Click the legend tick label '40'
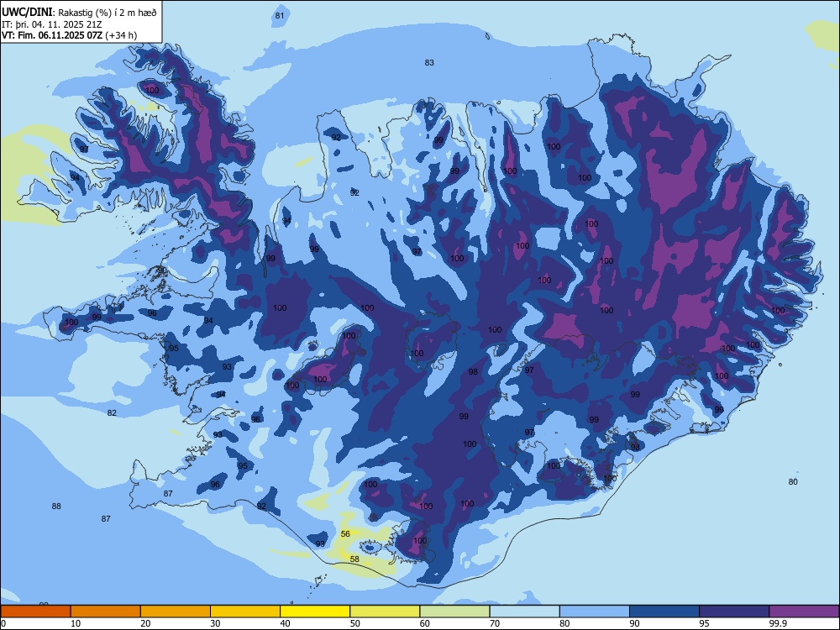 coord(286,623)
